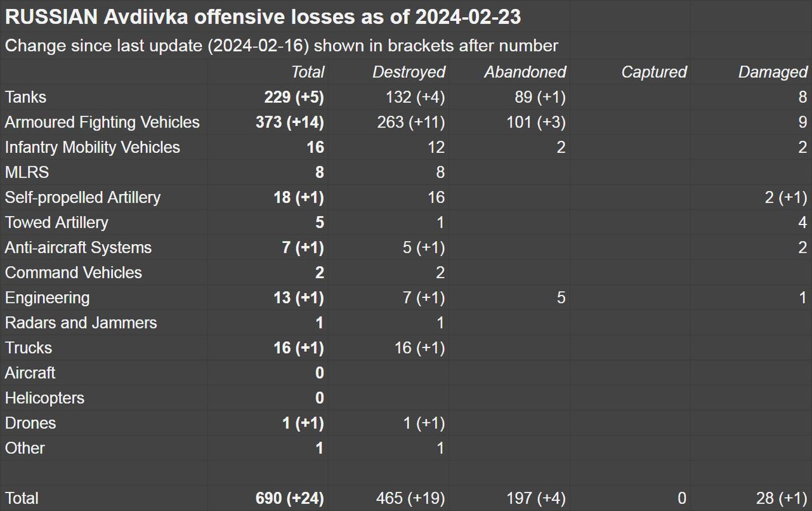This screenshot has height=511, width=812.
Task: Click the 'Tanks' row label
Action: [x=26, y=97]
